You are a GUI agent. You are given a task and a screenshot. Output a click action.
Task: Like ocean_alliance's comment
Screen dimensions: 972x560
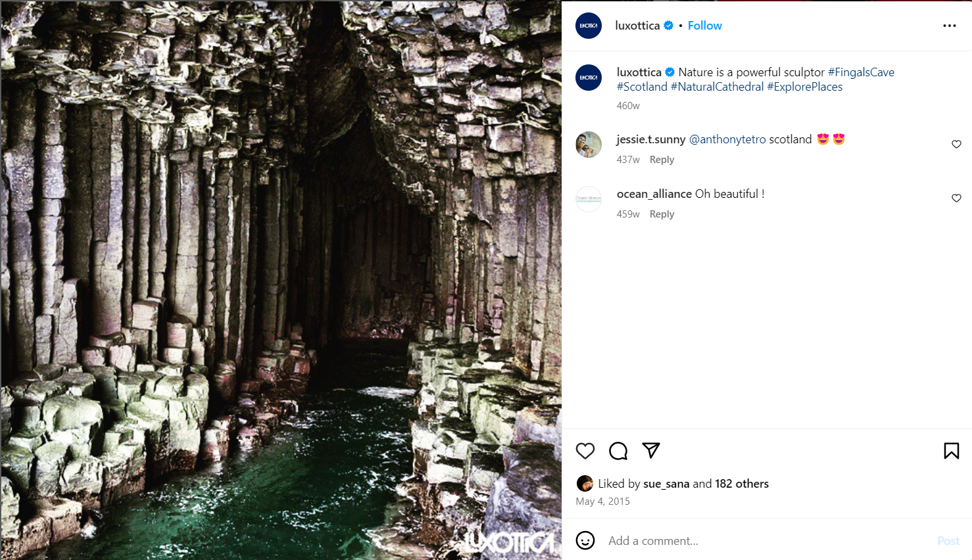pos(956,198)
